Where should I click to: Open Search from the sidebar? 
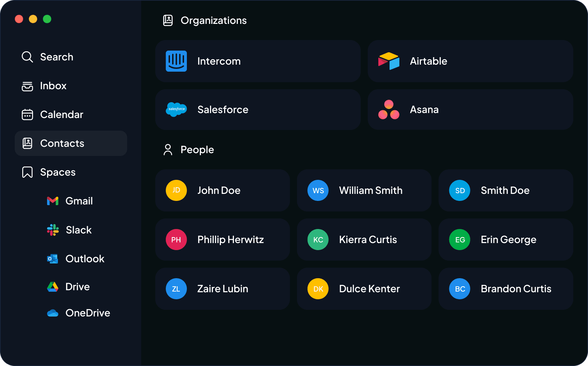(x=71, y=57)
